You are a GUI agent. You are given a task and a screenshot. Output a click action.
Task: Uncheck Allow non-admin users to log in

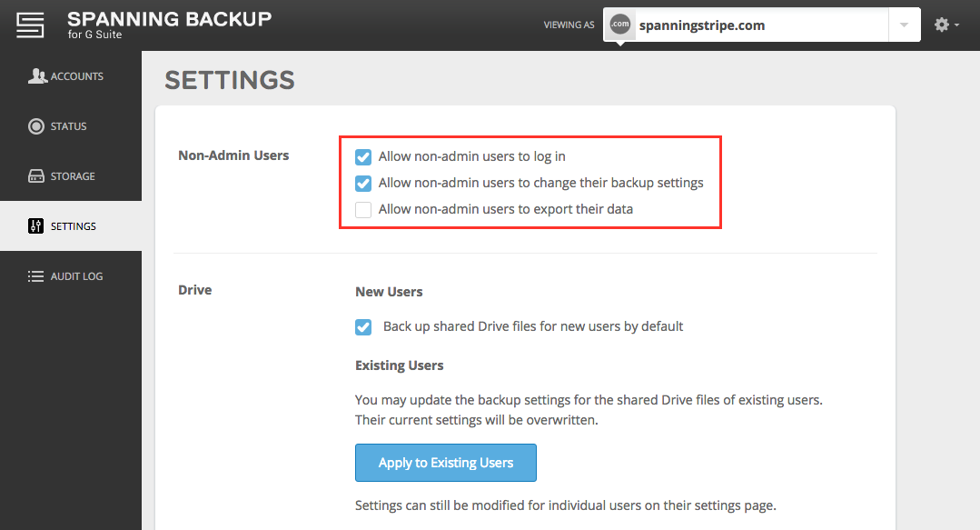(363, 156)
